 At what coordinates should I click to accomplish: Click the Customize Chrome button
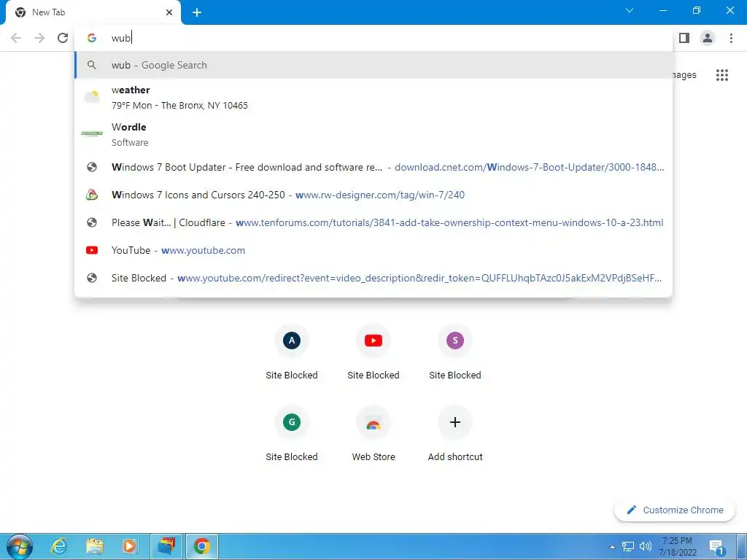675,510
